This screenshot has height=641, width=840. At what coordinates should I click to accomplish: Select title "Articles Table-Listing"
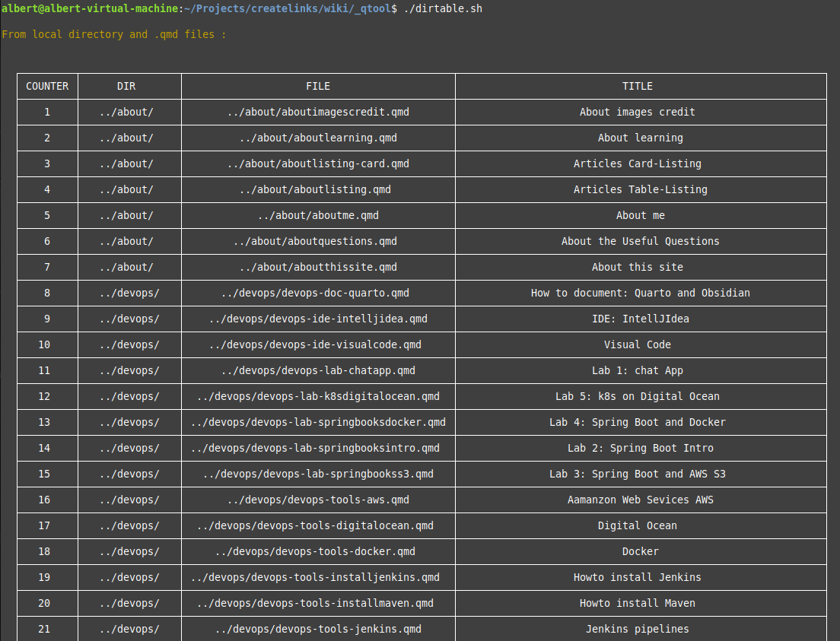(x=641, y=189)
